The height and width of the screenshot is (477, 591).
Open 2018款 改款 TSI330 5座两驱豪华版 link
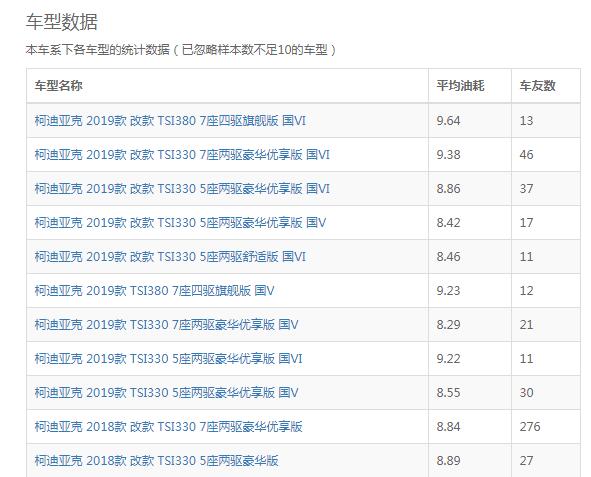[156, 460]
